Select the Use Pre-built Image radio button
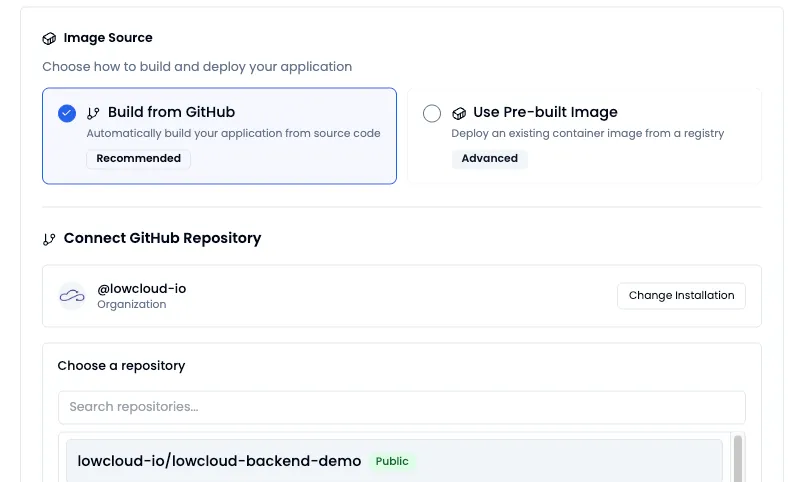803x482 pixels. click(x=432, y=113)
